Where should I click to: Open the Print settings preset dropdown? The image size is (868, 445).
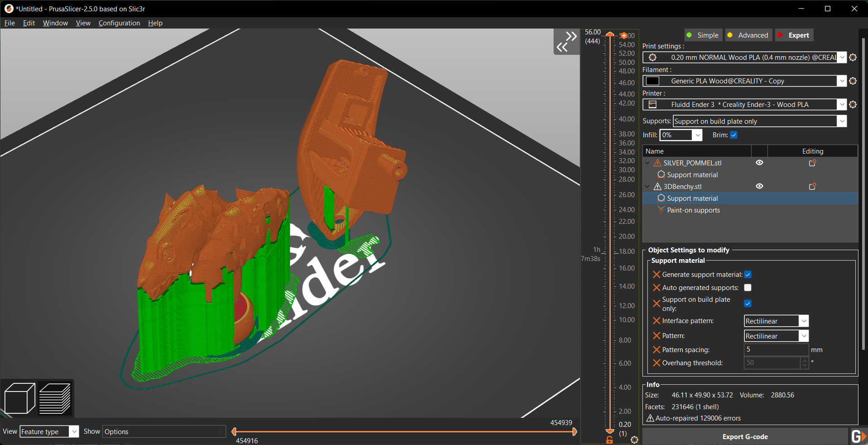tap(842, 58)
